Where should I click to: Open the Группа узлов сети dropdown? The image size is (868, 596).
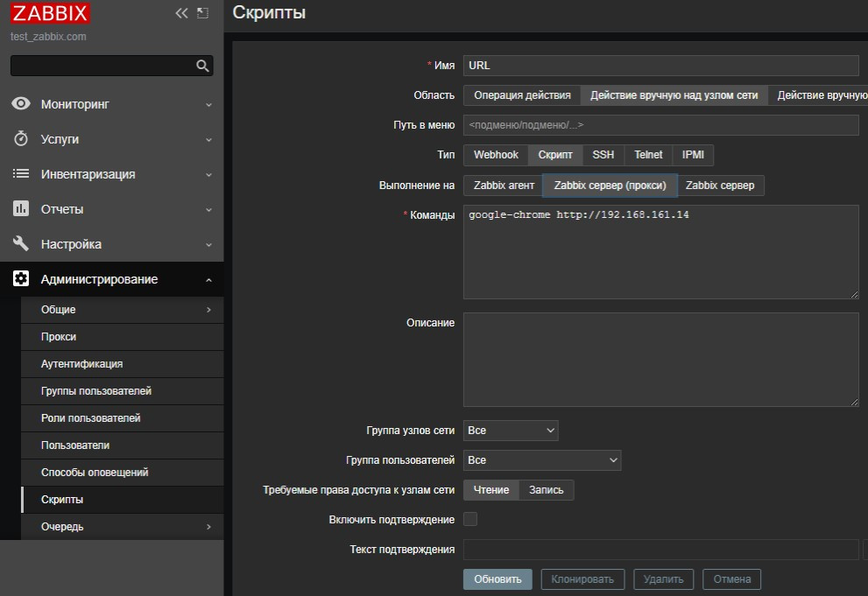click(511, 431)
